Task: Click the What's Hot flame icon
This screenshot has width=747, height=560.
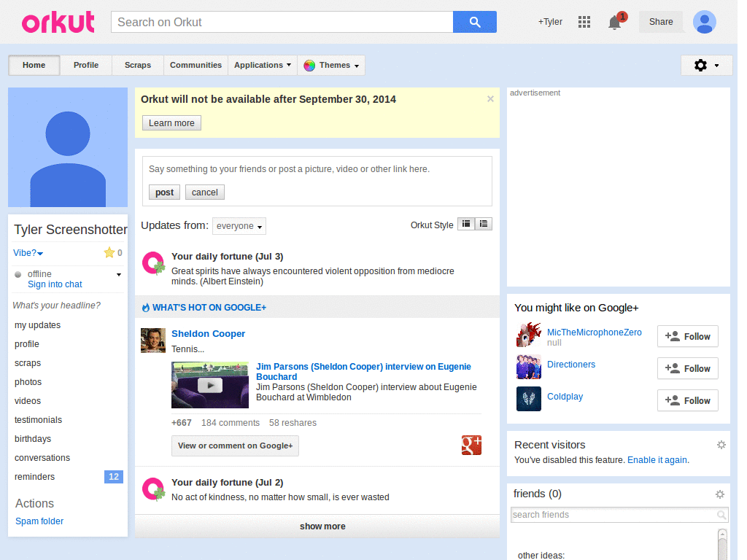Action: tap(146, 308)
